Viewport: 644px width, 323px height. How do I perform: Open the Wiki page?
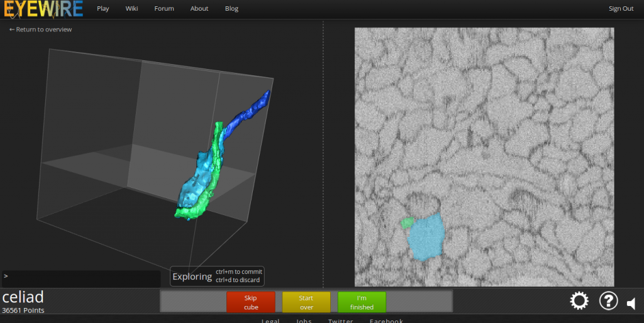click(131, 9)
